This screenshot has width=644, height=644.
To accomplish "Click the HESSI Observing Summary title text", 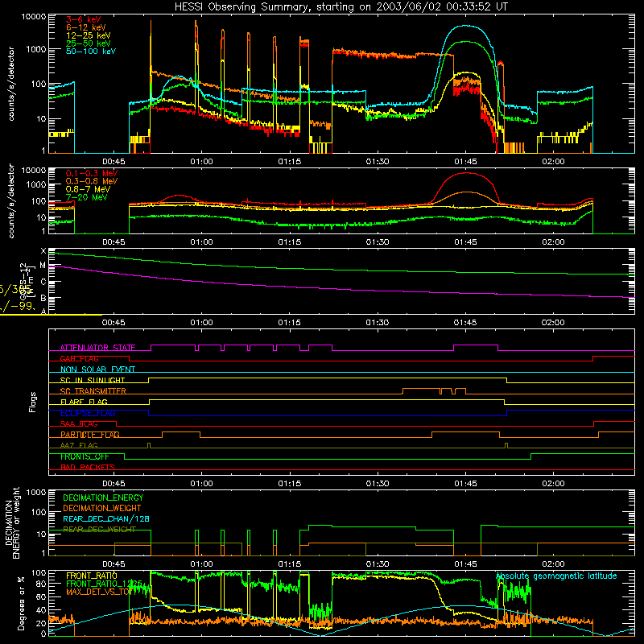I will (x=341, y=7).
